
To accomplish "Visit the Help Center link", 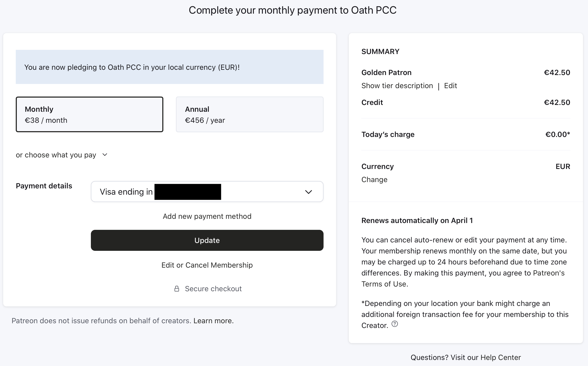I will 466,357.
